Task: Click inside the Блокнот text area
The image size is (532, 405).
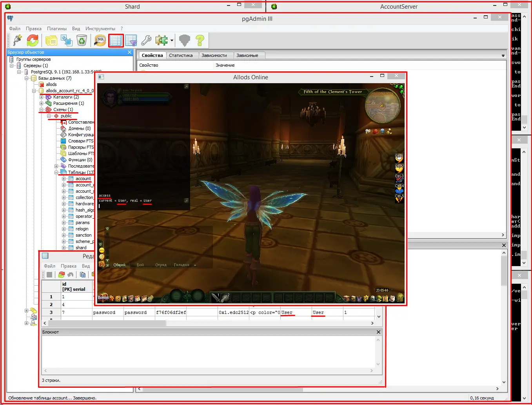Action: click(209, 352)
